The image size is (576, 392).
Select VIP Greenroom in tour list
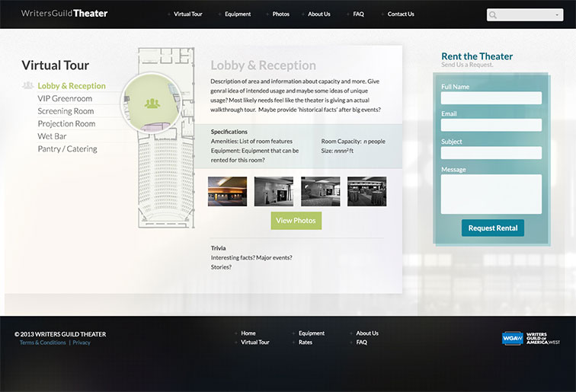65,99
